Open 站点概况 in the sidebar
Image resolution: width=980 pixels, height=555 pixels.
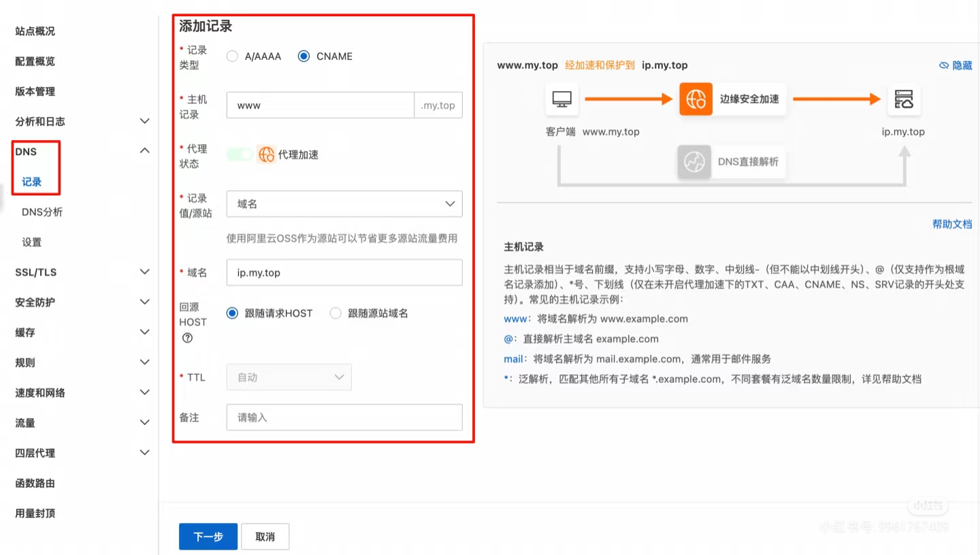pos(35,31)
